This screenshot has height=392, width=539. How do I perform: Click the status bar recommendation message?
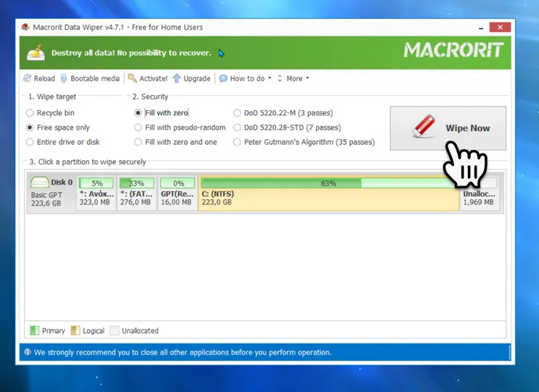[x=183, y=352]
